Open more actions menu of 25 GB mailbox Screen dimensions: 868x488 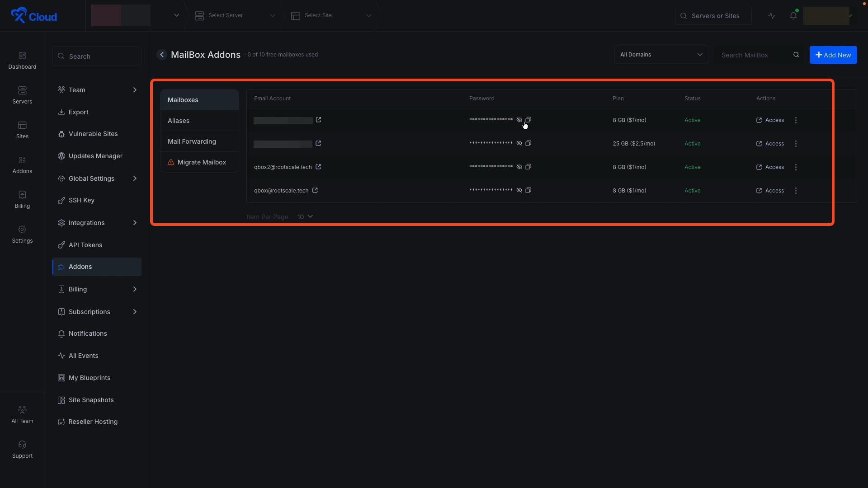click(796, 144)
